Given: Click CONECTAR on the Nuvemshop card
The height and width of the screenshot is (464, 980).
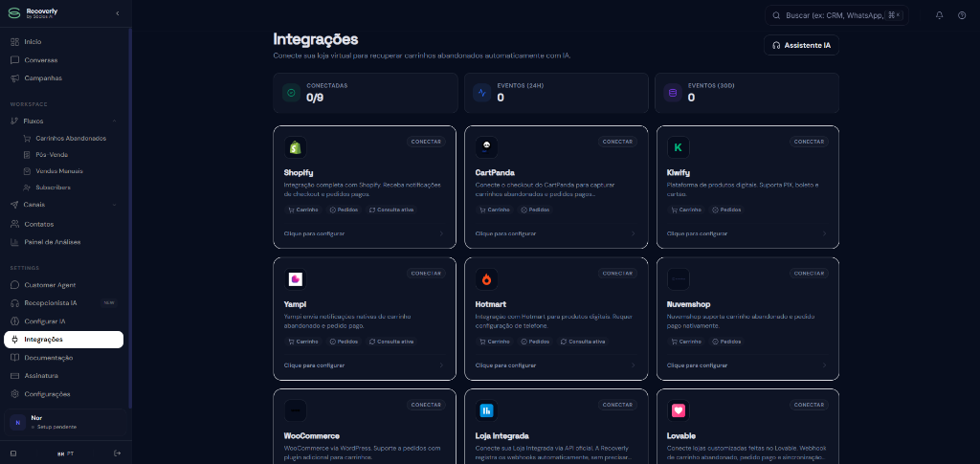Looking at the screenshot, I should coord(810,274).
